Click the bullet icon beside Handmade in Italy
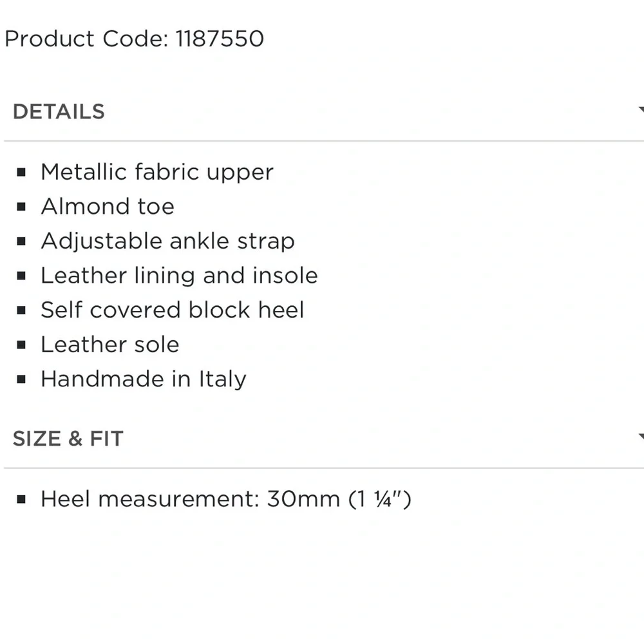The height and width of the screenshot is (644, 644). [x=23, y=379]
